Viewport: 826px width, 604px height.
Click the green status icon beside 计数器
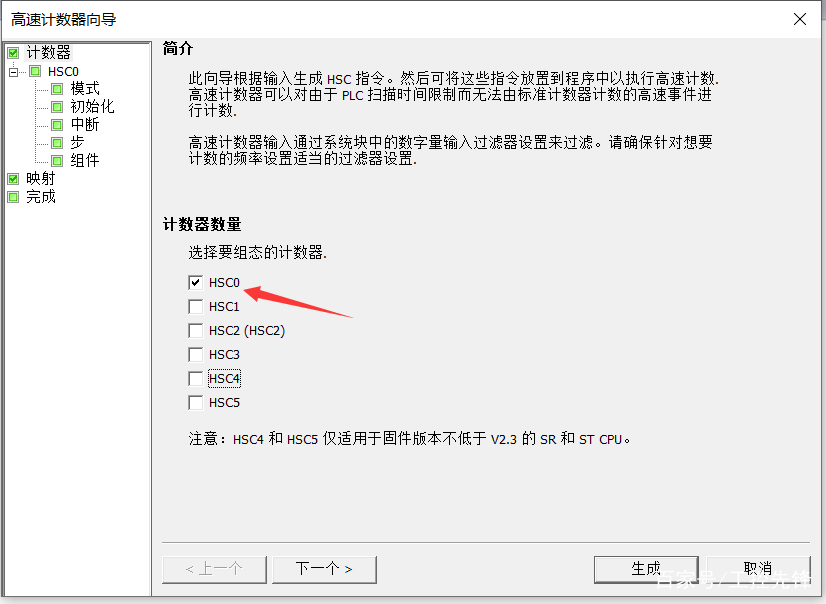click(x=13, y=53)
